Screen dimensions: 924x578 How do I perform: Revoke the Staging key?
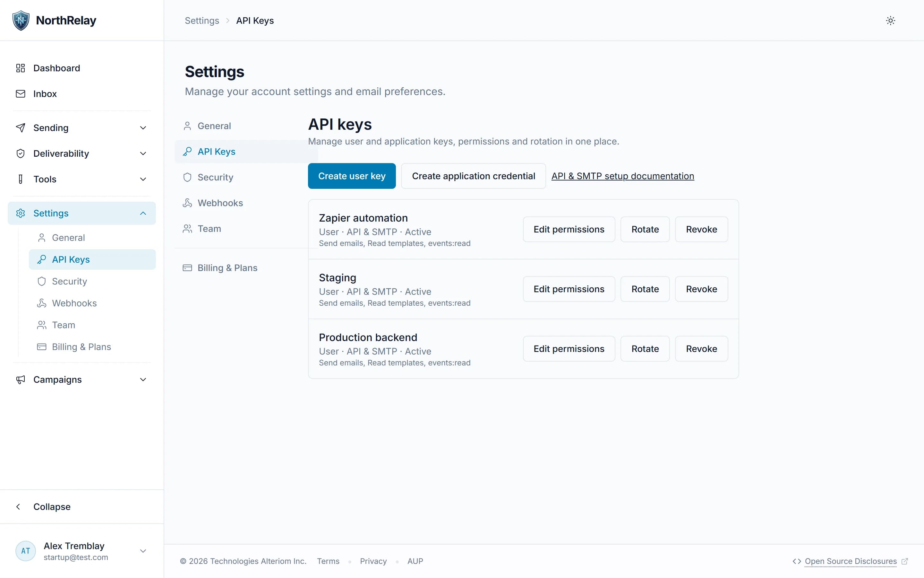click(701, 289)
